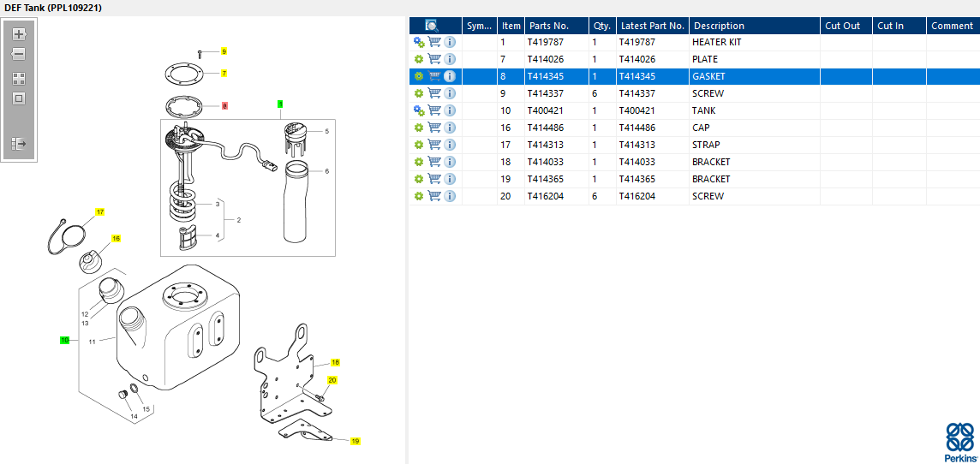Zoom out the parts diagram
This screenshot has height=464, width=980.
tap(19, 54)
